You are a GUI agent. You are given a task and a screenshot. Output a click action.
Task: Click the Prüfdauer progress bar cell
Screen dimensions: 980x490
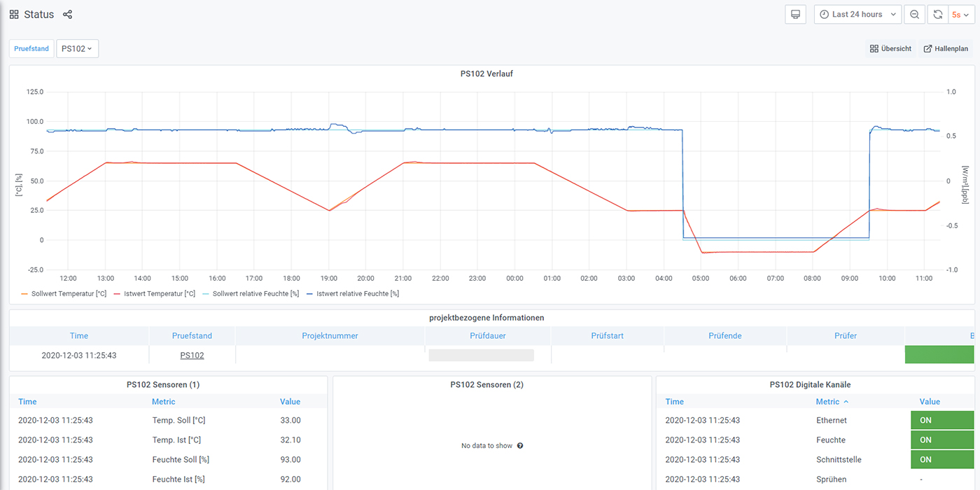point(482,356)
